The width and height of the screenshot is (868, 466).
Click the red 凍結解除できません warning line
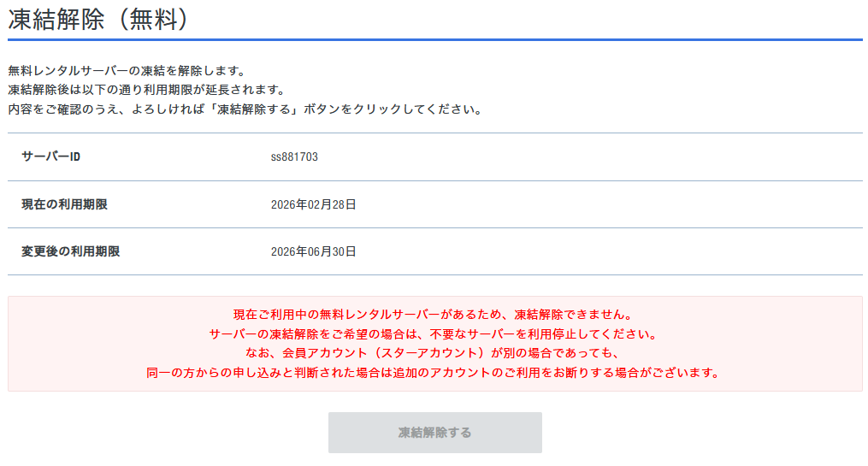click(434, 315)
